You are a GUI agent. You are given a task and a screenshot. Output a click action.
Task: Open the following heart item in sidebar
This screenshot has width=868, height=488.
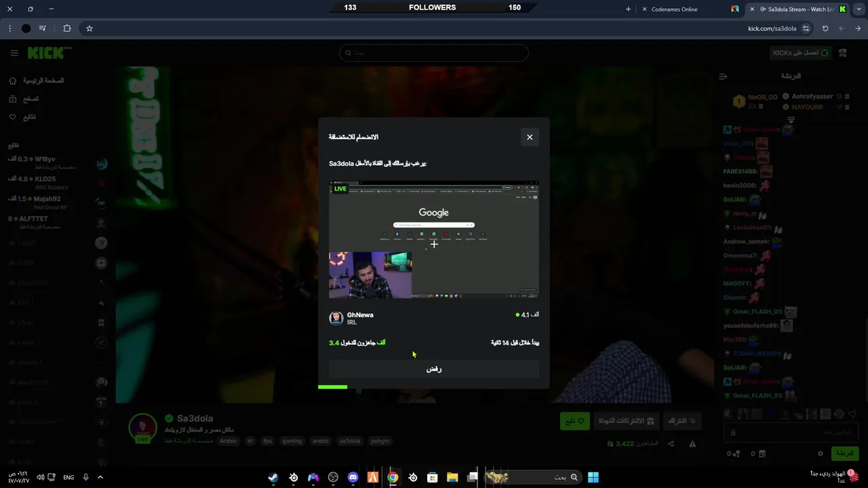click(22, 117)
